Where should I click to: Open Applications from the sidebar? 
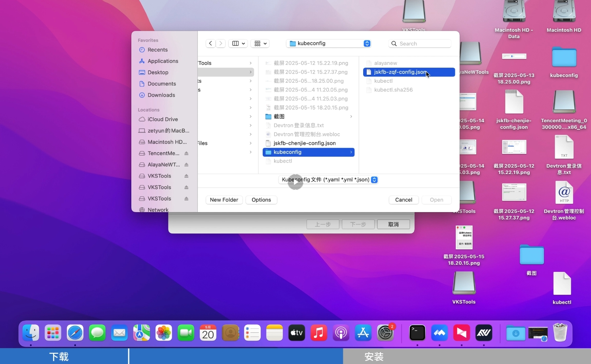point(163,61)
